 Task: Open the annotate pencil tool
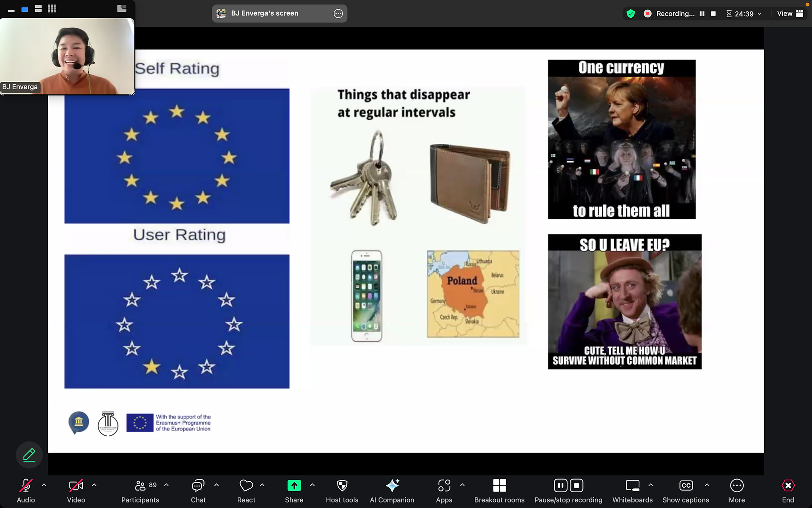[29, 455]
